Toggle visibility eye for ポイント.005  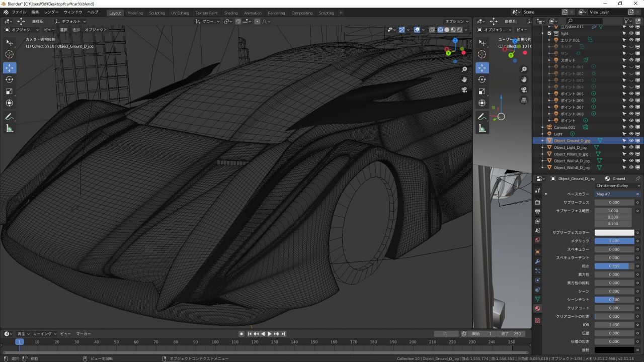coord(631,94)
